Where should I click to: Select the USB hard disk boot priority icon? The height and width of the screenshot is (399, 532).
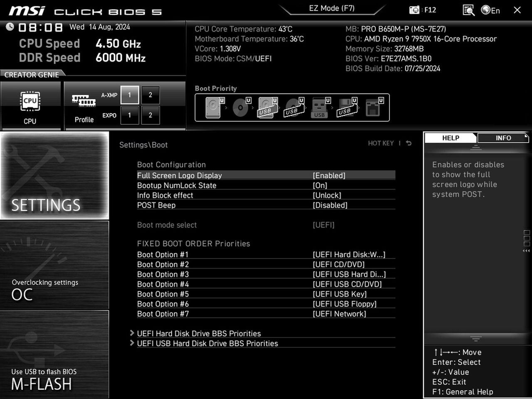[x=268, y=107]
